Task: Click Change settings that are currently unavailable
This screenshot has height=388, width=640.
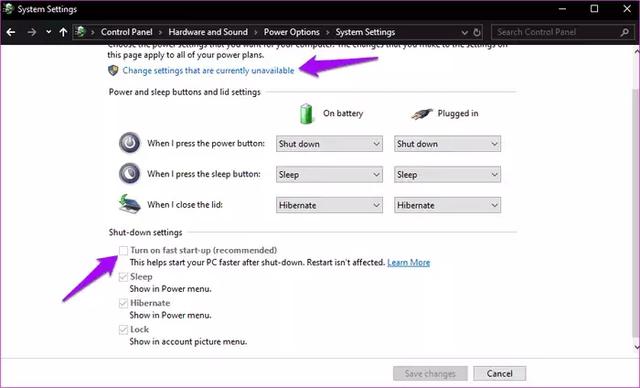Action: 208,70
